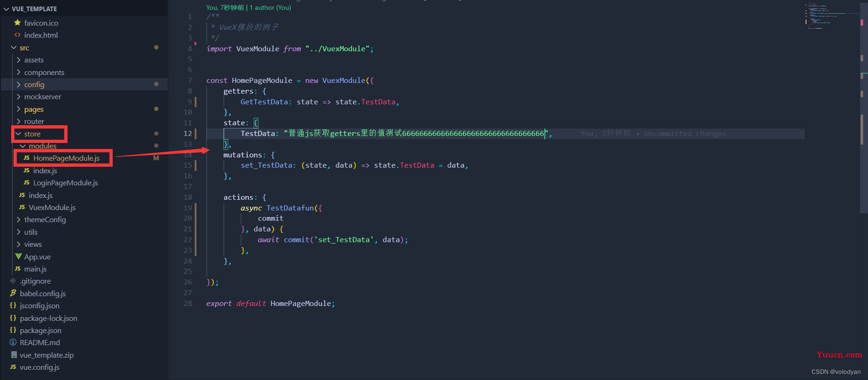Click info icon of README.md
The height and width of the screenshot is (380, 868).
coord(13,342)
